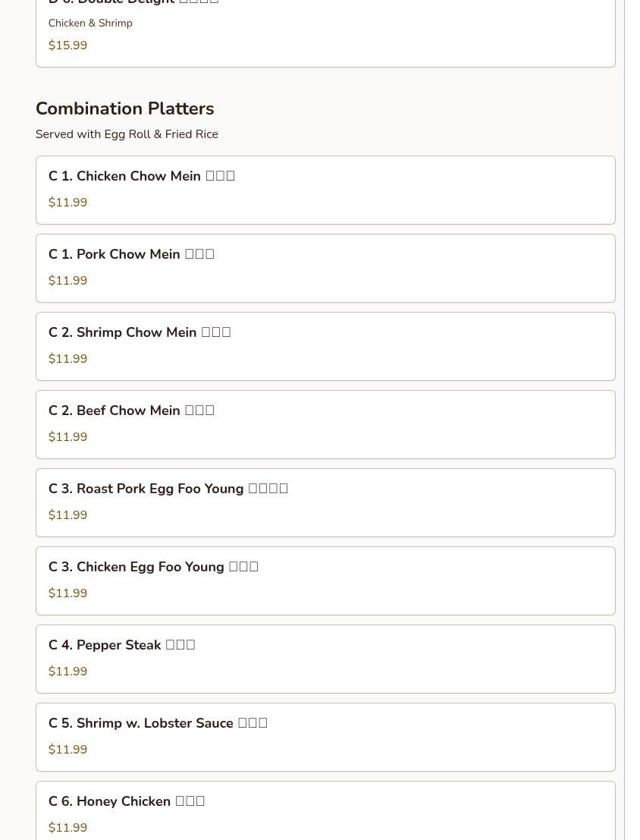This screenshot has height=840, width=640.
Task: Click the Shrimp Chow Mein price
Action: point(68,358)
